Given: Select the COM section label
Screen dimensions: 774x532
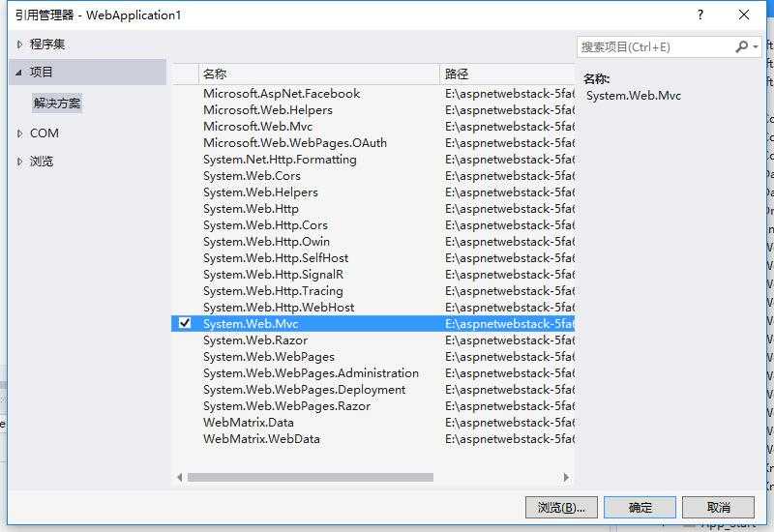Looking at the screenshot, I should (x=44, y=133).
